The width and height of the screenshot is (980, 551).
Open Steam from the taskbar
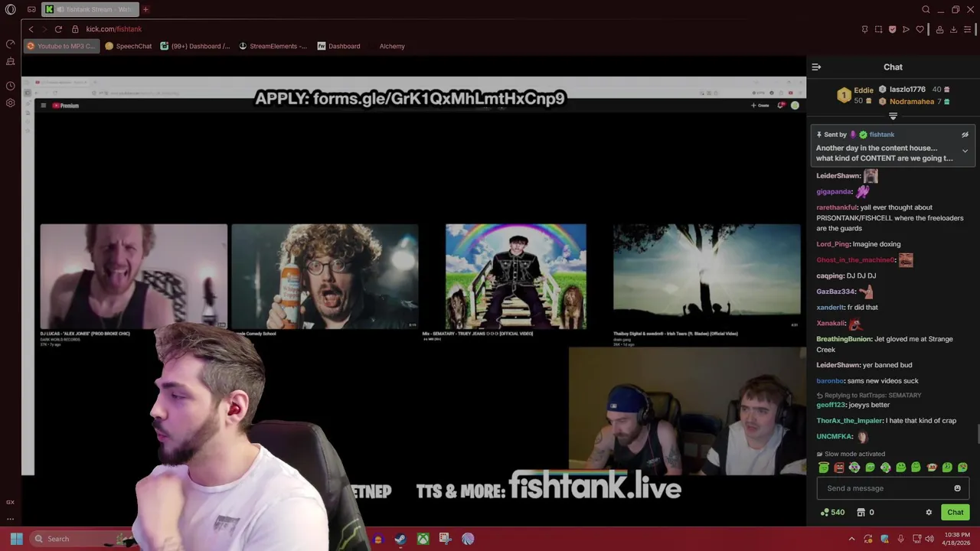point(400,539)
